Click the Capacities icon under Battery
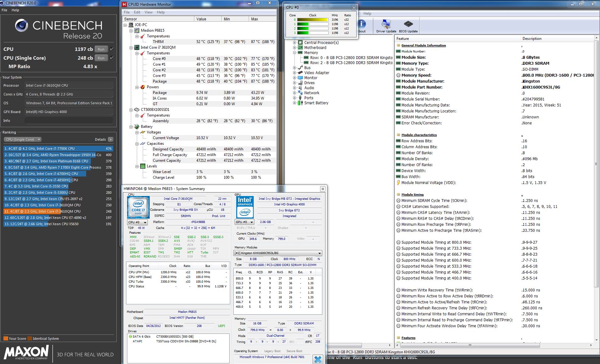 143,144
